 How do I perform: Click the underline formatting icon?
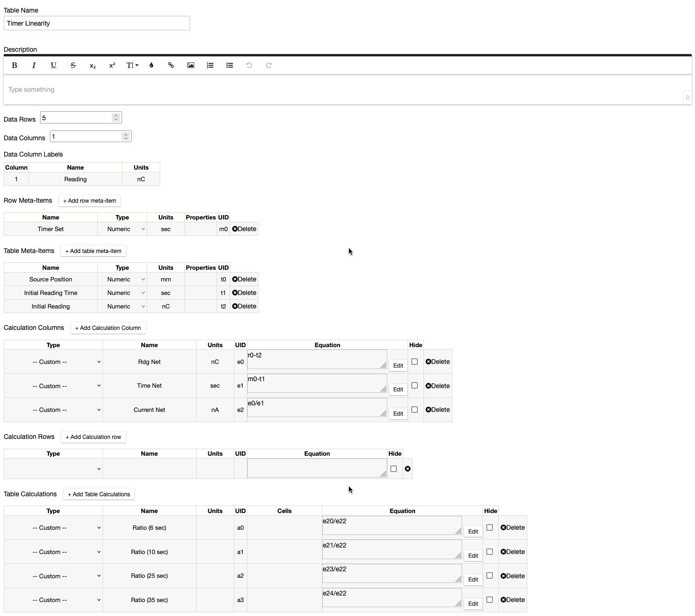pyautogui.click(x=54, y=65)
